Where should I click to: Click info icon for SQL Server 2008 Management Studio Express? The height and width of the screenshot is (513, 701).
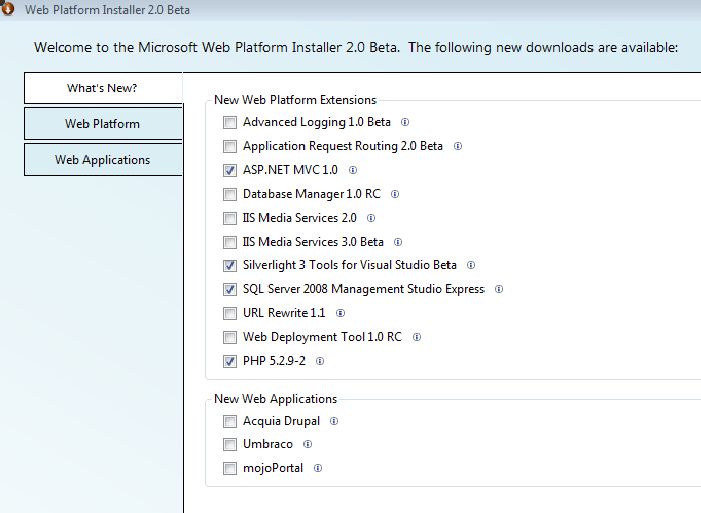pos(499,289)
